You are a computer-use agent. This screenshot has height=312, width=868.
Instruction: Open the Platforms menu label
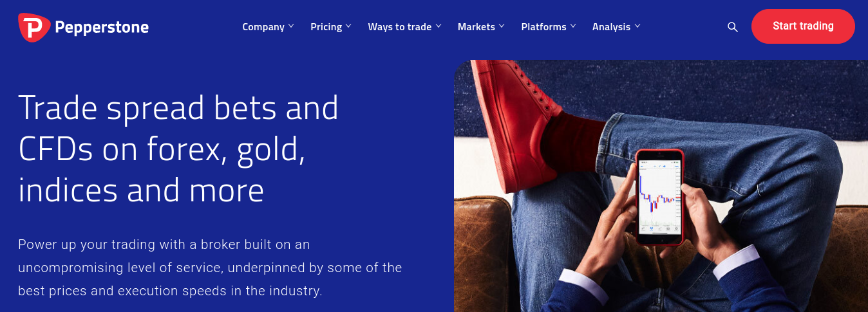tap(544, 27)
